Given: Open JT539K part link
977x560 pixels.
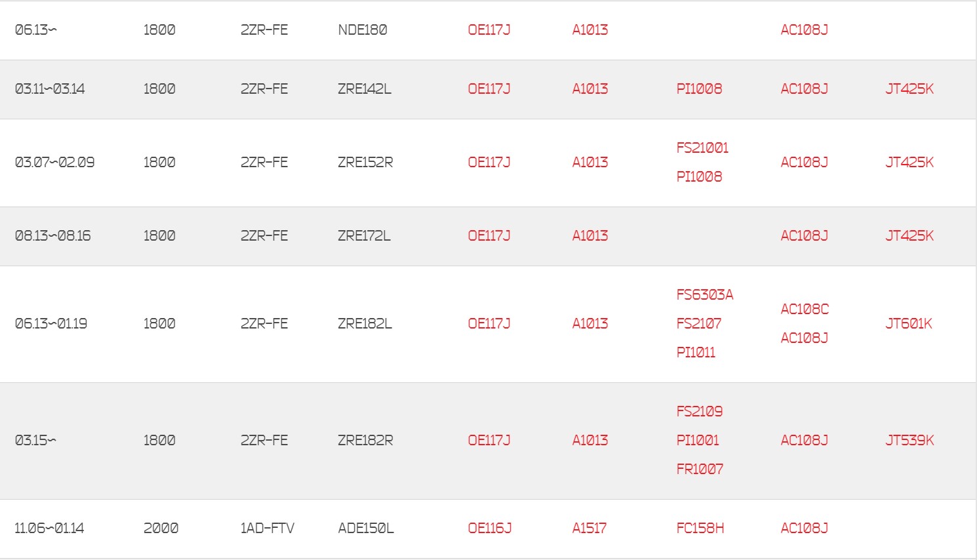Looking at the screenshot, I should tap(909, 441).
